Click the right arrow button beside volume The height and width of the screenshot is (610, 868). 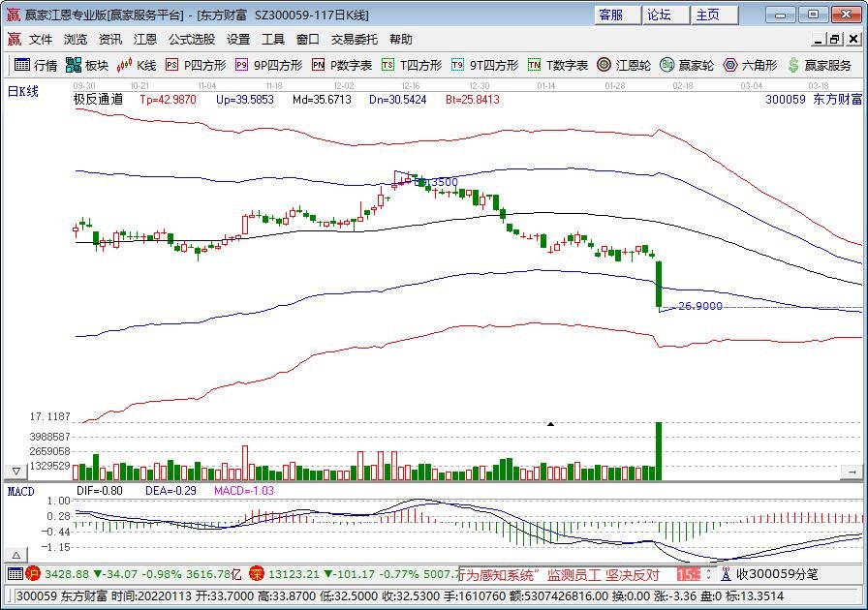[x=852, y=472]
